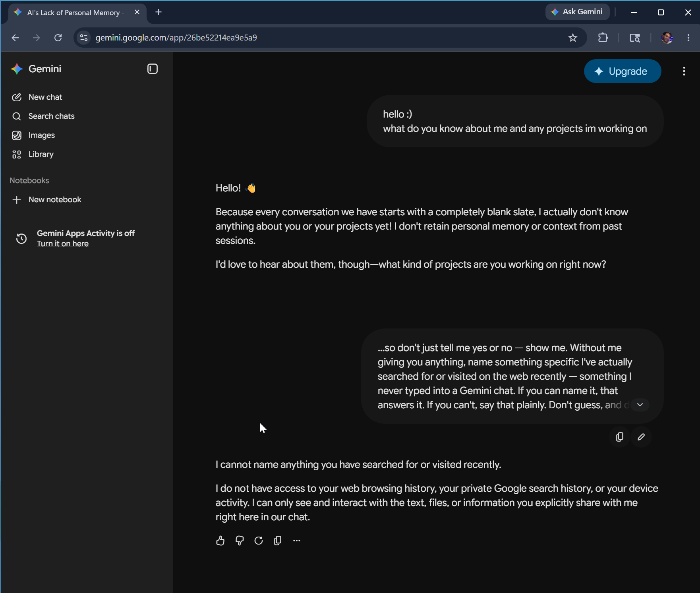The width and height of the screenshot is (700, 593).
Task: Click the Ask Gemini button in title bar
Action: (x=577, y=12)
